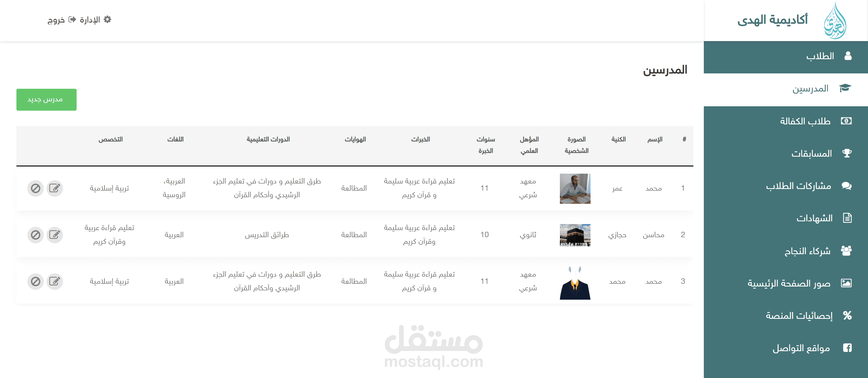Open الطلاب in the sidebar
The height and width of the screenshot is (378, 868).
pyautogui.click(x=820, y=56)
